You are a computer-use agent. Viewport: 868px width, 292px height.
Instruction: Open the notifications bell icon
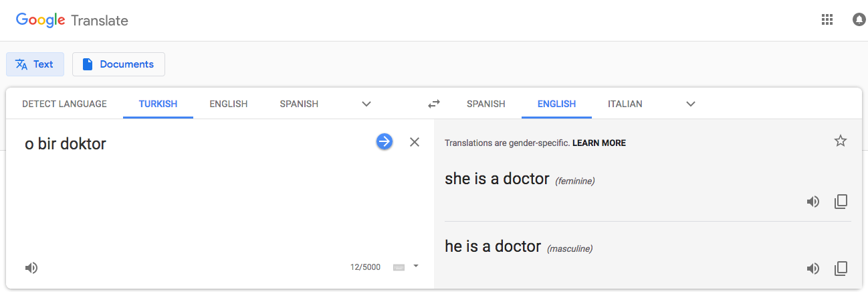[x=859, y=19]
